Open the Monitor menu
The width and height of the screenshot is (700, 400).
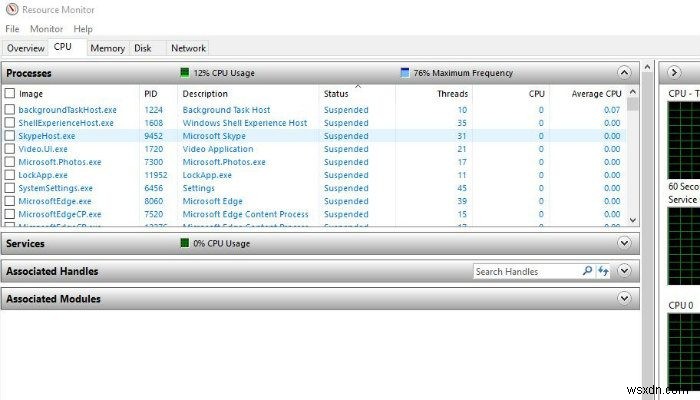[x=46, y=29]
